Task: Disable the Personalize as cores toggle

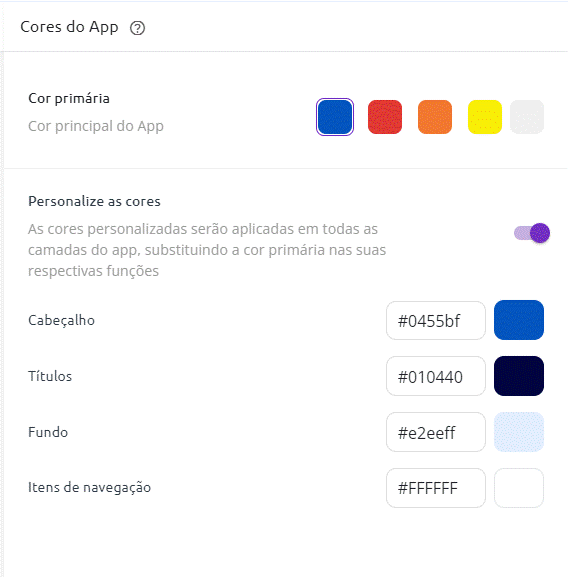Action: click(532, 233)
